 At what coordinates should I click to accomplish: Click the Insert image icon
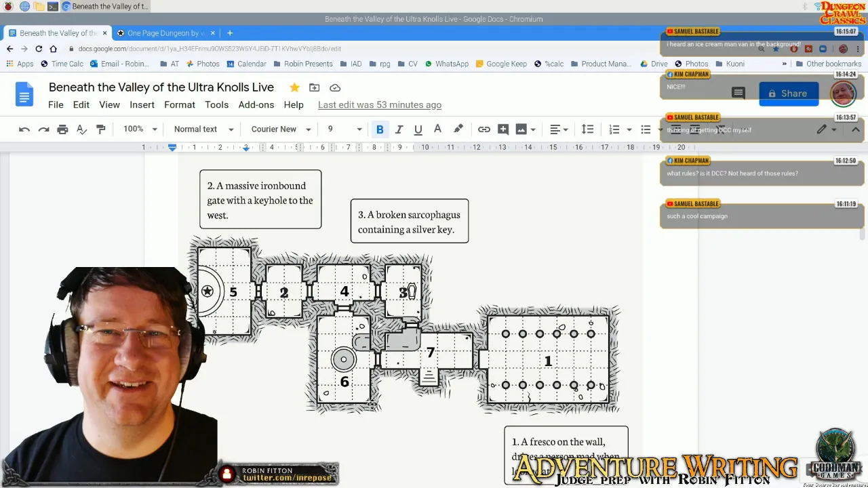coord(521,129)
